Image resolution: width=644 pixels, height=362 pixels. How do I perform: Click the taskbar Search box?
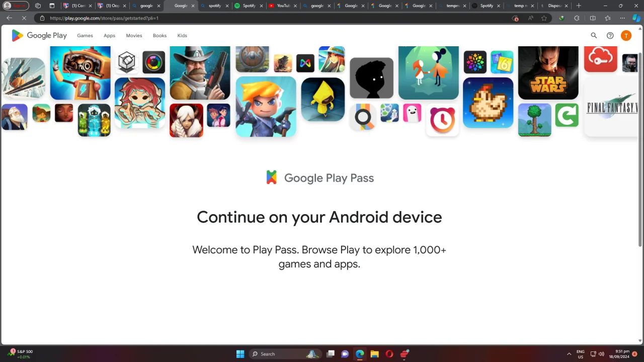285,354
